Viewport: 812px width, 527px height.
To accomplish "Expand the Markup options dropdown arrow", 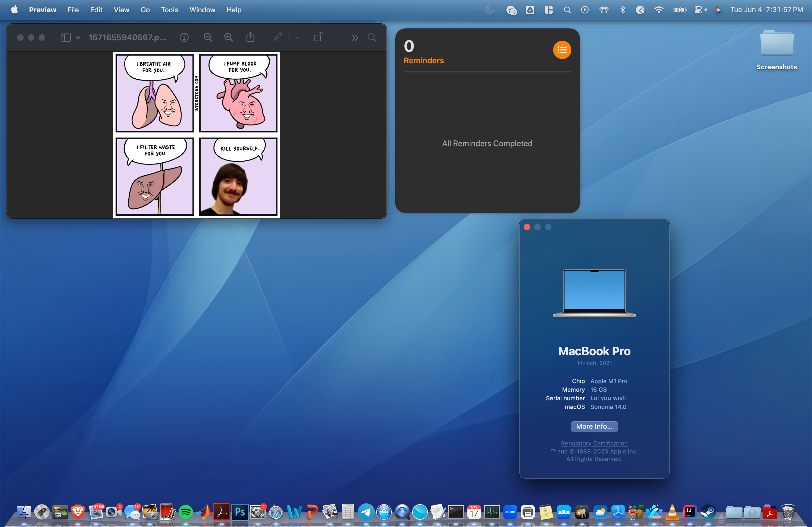I will [x=297, y=38].
